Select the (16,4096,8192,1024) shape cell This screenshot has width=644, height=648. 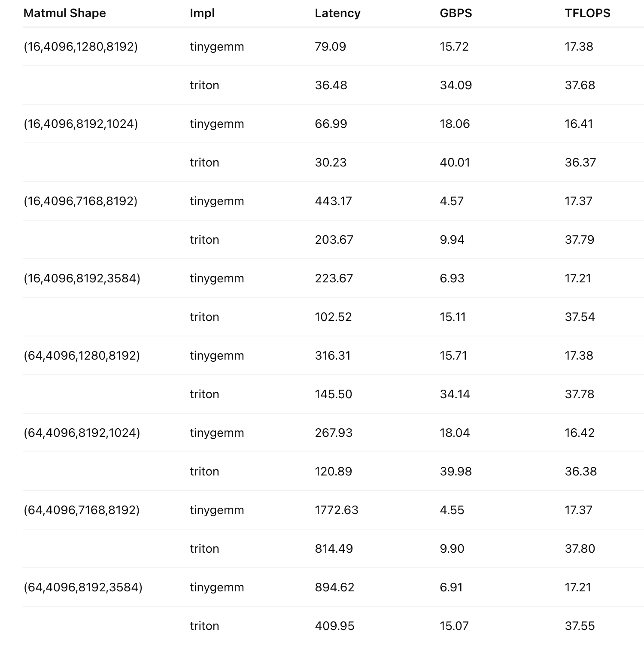[81, 124]
